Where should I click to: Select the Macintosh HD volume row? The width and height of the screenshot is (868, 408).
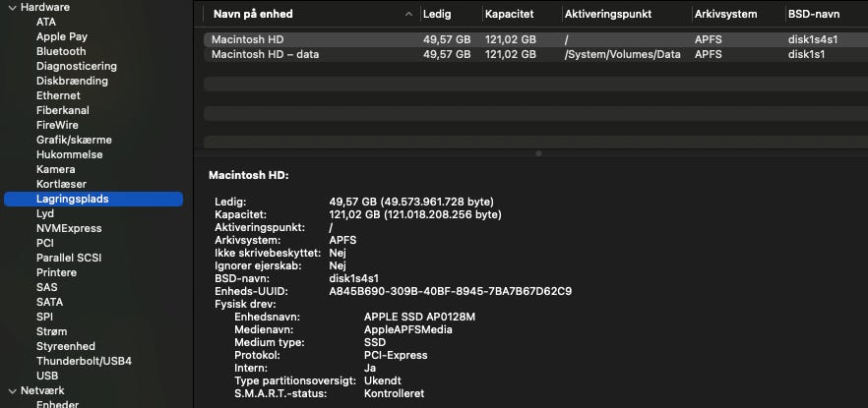(x=535, y=39)
